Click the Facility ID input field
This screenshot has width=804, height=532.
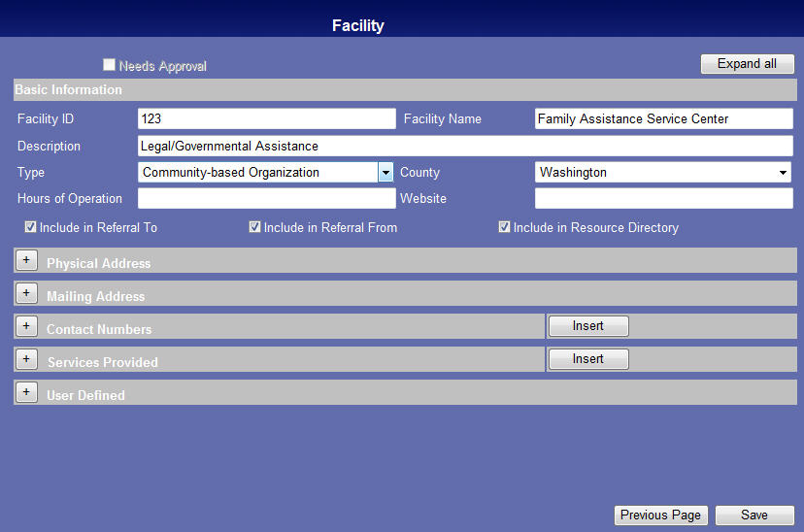(x=267, y=118)
